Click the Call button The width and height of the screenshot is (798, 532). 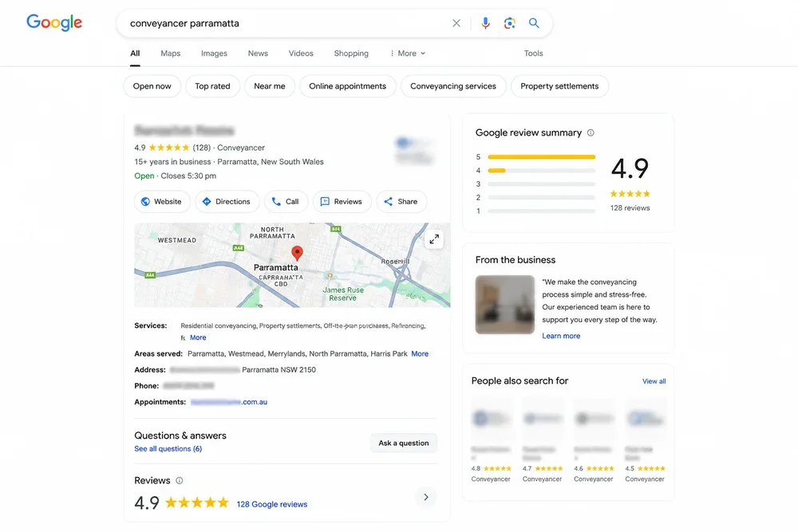(286, 202)
